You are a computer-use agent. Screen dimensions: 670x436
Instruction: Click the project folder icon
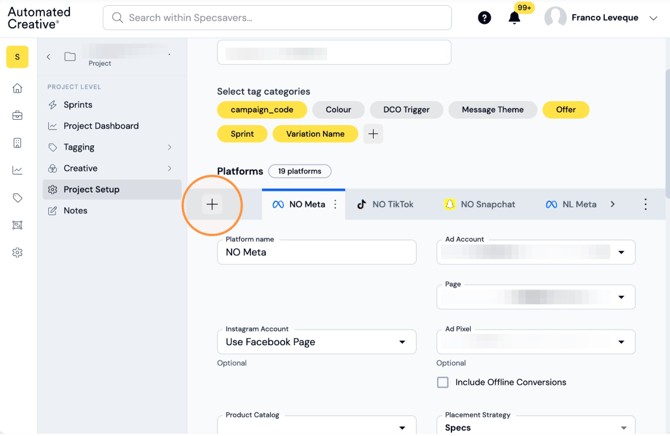click(x=70, y=56)
